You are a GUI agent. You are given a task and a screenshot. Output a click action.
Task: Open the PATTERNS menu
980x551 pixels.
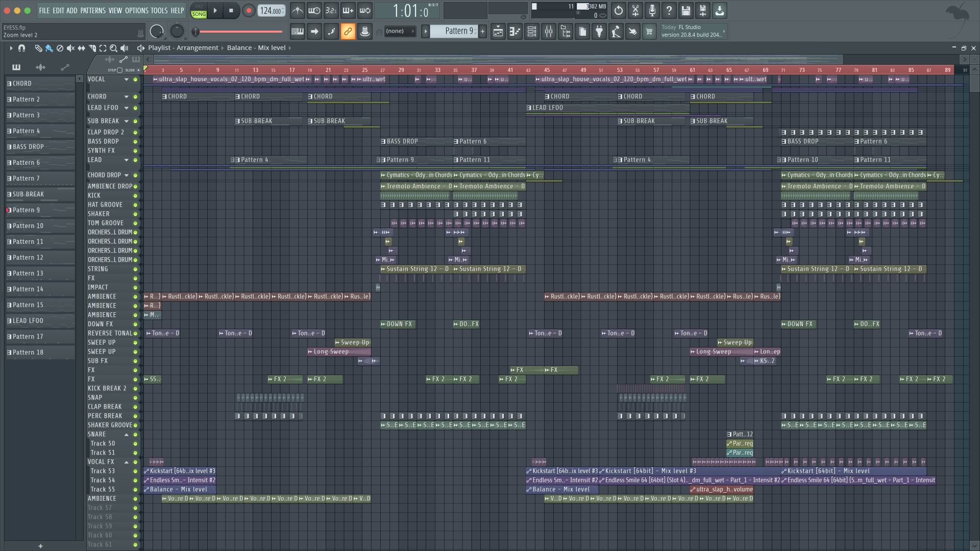click(93, 11)
